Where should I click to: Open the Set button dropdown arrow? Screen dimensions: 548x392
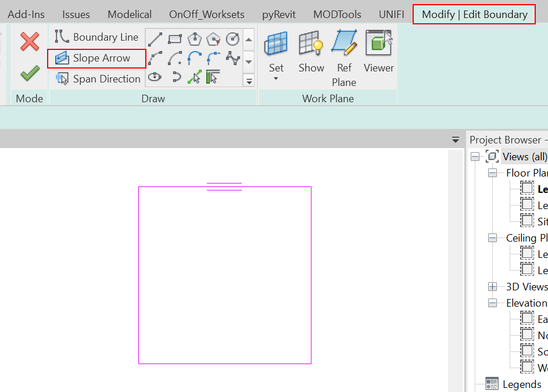(x=276, y=78)
